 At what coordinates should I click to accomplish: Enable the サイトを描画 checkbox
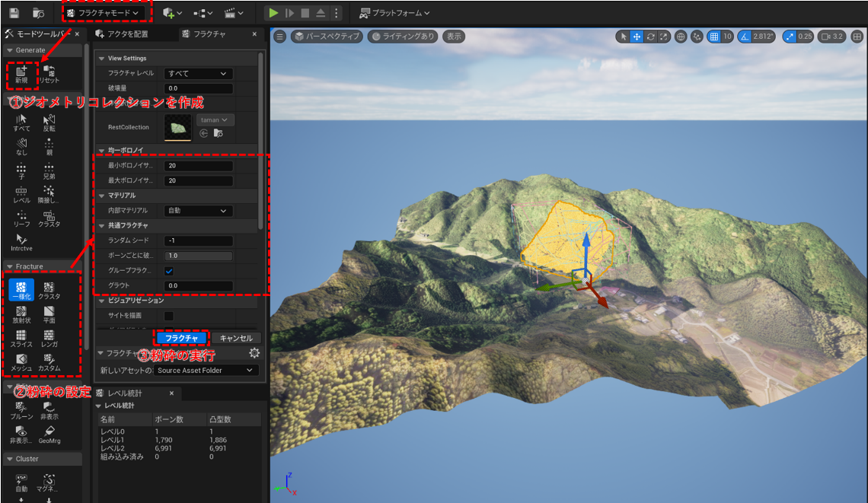click(x=169, y=315)
